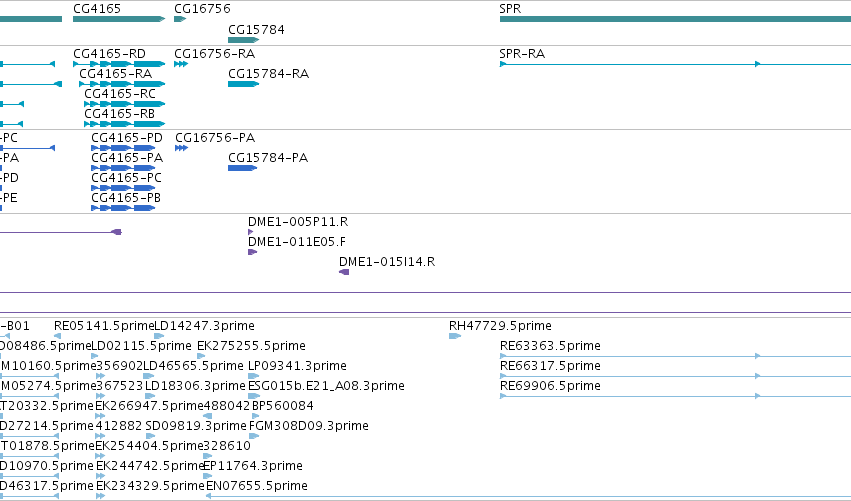851x501 pixels.
Task: Click the FGM308D09.3prime EST label
Action: (x=309, y=426)
